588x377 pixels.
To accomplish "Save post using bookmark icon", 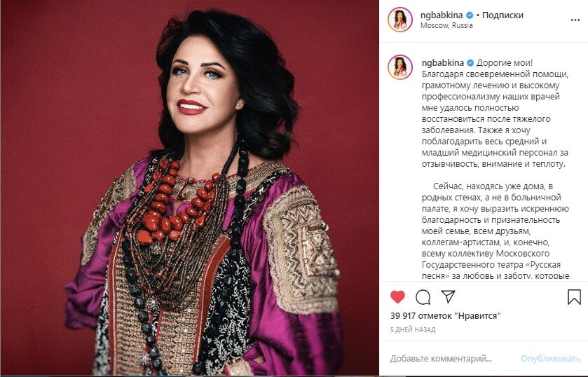I will (574, 296).
